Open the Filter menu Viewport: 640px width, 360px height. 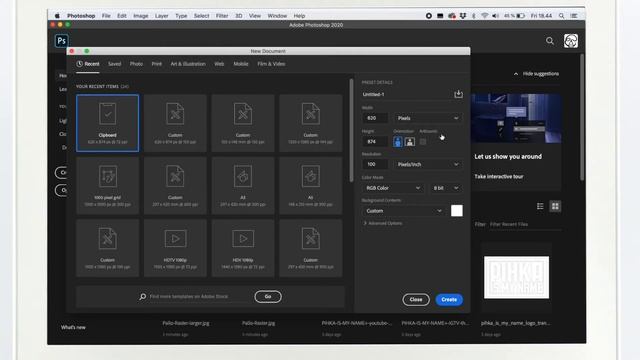coord(222,16)
